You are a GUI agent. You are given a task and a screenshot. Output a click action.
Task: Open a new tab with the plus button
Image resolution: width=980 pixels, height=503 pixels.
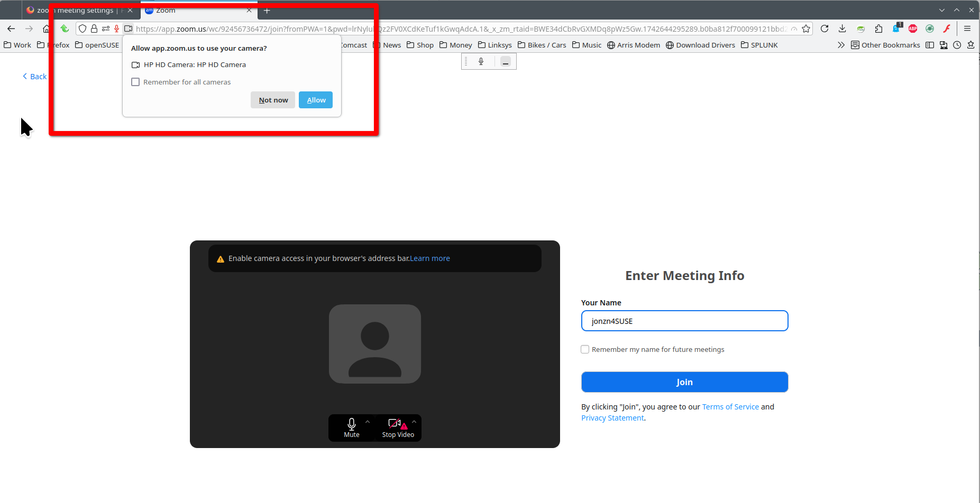click(x=267, y=10)
